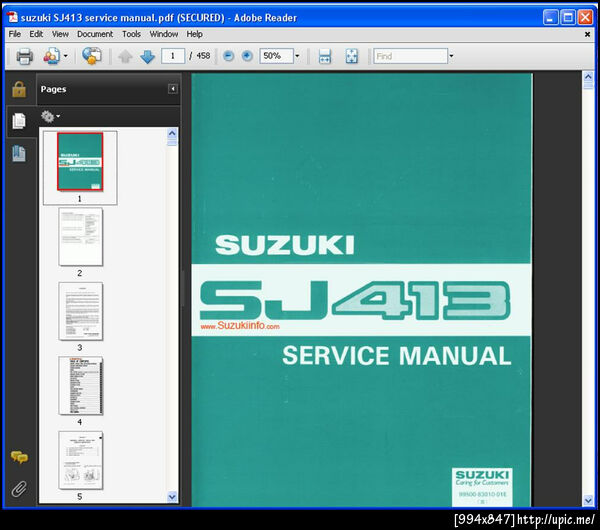Open the Attachments paperclip sidebar icon
Screen dimensions: 600x530
point(19,489)
